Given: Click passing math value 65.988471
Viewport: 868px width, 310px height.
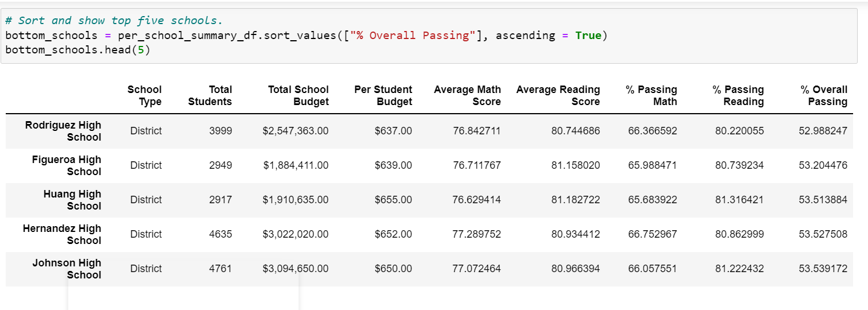Looking at the screenshot, I should point(653,165).
